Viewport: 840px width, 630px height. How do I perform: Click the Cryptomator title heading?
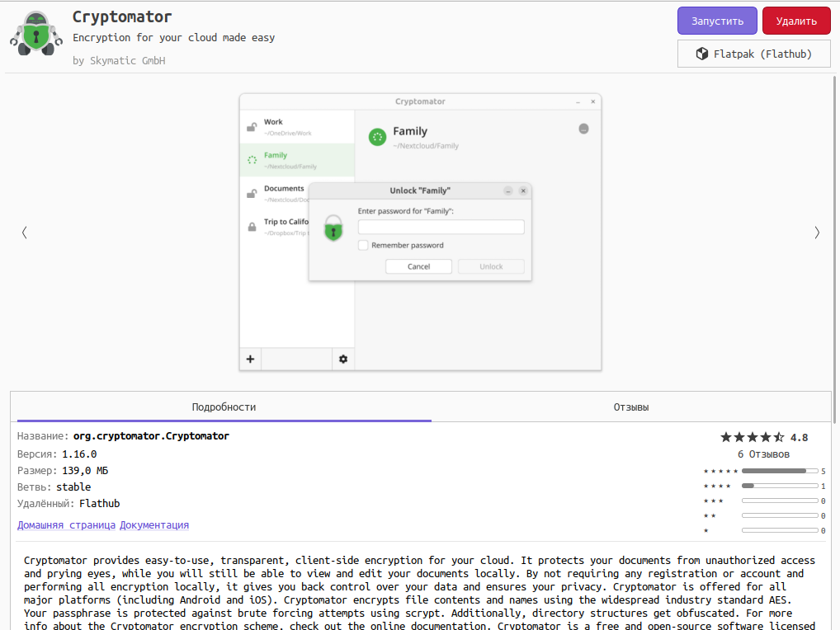click(122, 17)
